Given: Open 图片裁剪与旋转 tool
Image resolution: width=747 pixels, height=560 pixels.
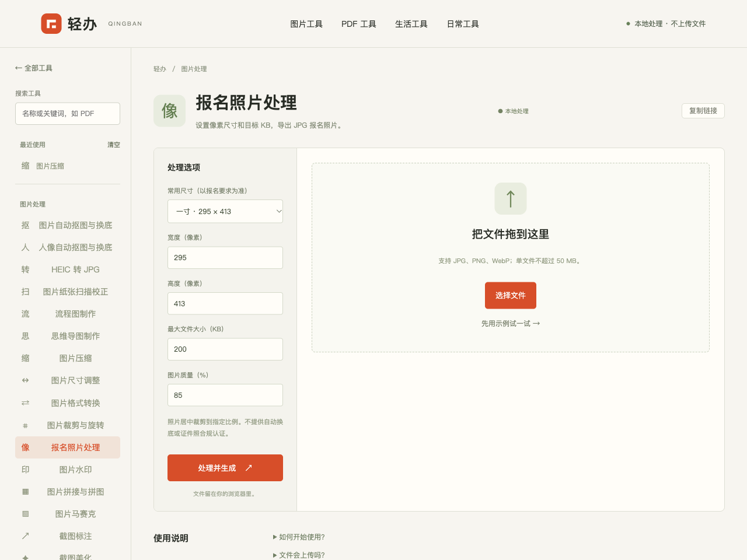Looking at the screenshot, I should 68,425.
